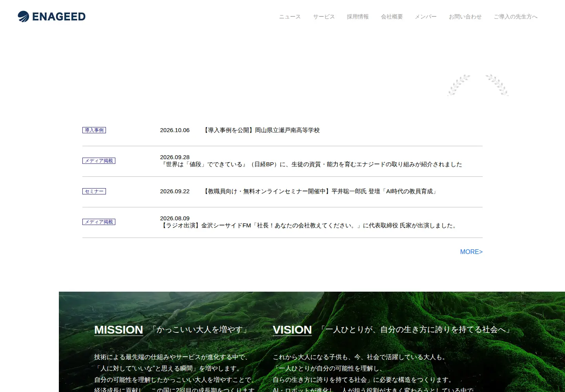
Task: Open the 日経BP media article news
Action: pyautogui.click(x=311, y=164)
